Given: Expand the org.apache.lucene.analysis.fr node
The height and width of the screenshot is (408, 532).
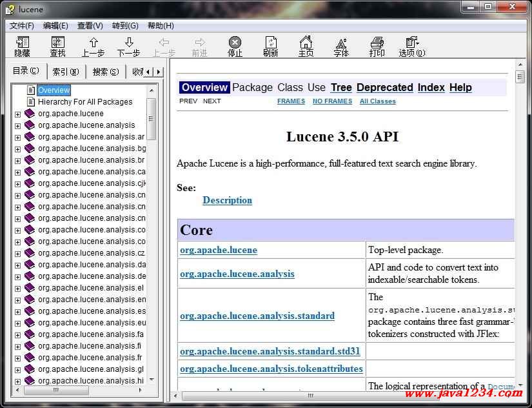Looking at the screenshot, I should coord(17,358).
